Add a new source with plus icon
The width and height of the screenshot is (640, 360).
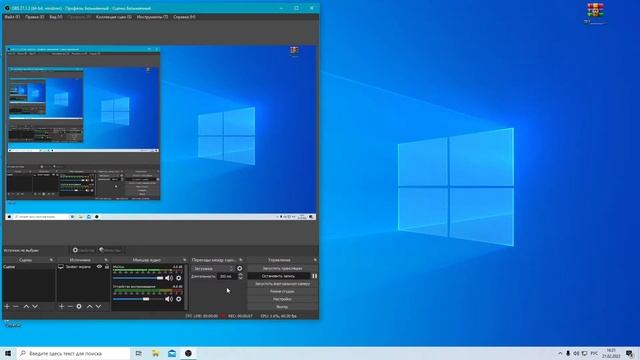pos(62,306)
